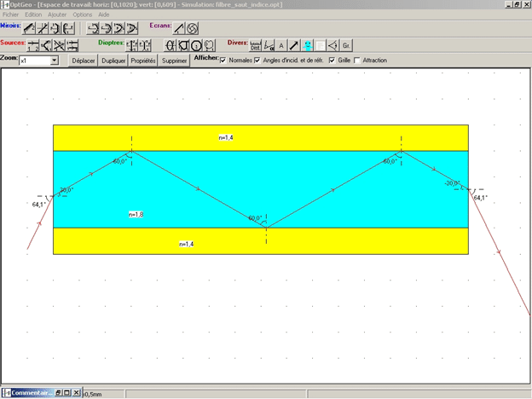Click the Gr. group tool

click(346, 45)
